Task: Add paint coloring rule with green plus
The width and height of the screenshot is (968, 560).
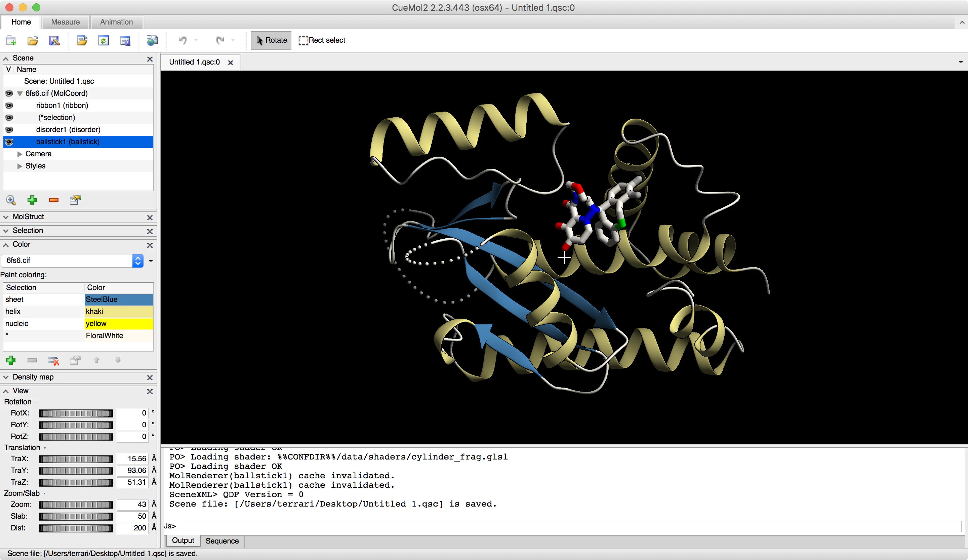Action: [11, 360]
